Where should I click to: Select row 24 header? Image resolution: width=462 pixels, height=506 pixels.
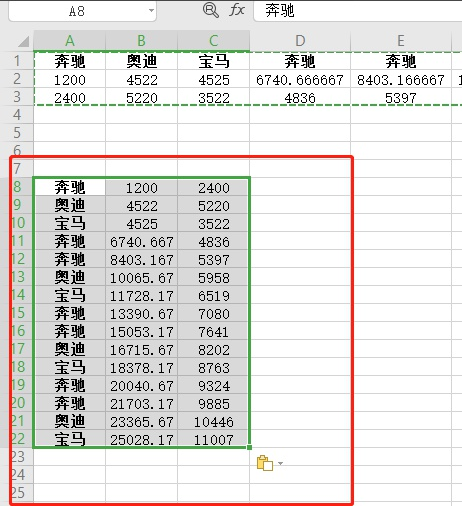pos(17,475)
